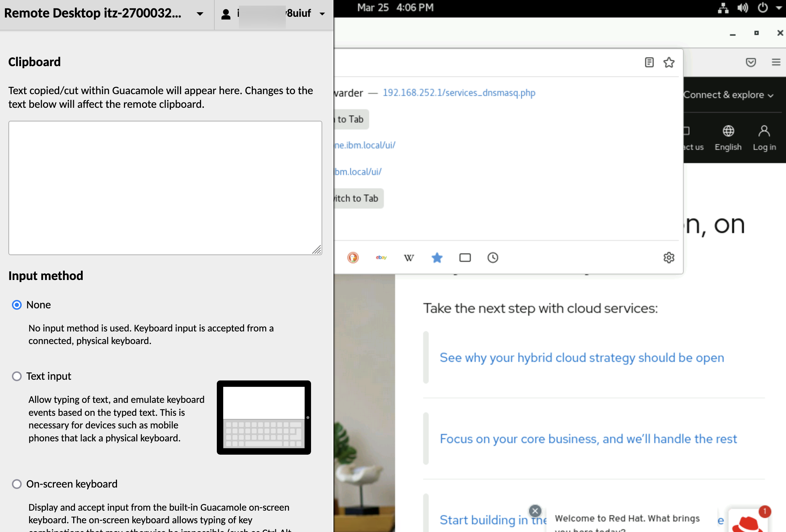Click the network icon in top bar
The width and height of the screenshot is (786, 532).
tap(723, 8)
